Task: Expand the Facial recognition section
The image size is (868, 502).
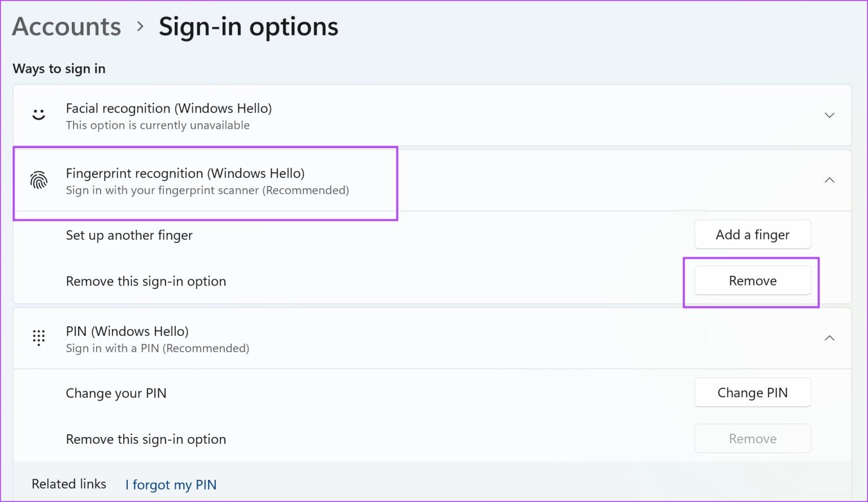Action: point(829,115)
